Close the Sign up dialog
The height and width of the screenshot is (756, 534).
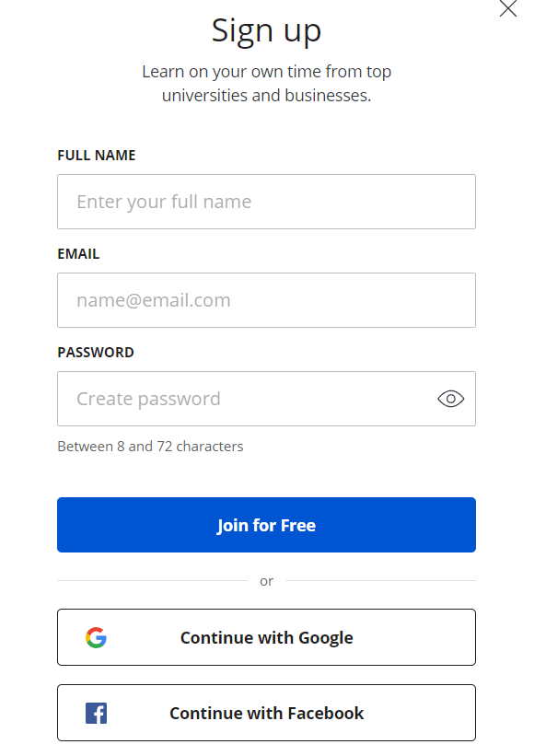(x=508, y=8)
